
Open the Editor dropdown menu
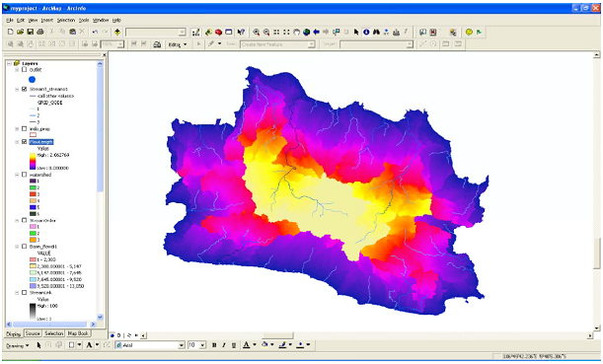tap(178, 44)
